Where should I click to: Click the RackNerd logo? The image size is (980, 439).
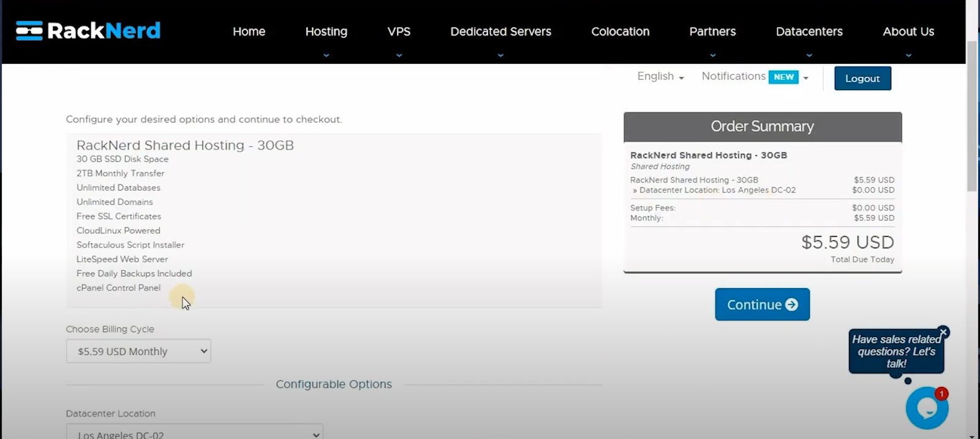88,31
